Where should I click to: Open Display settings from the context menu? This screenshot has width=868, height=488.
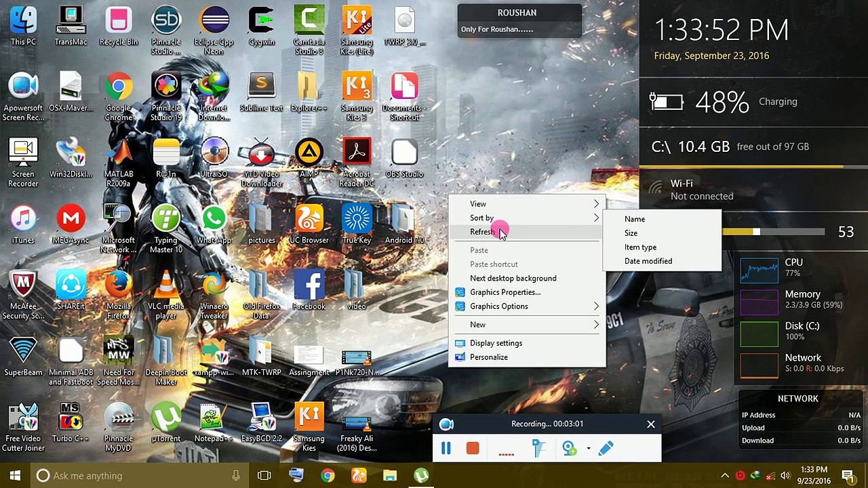point(527,343)
